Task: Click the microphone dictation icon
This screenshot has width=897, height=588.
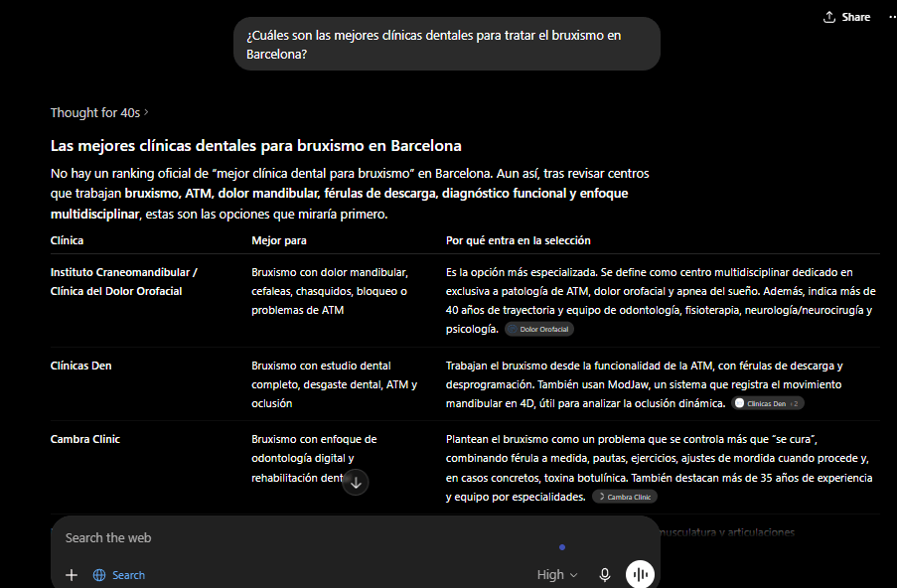Action: 605,575
